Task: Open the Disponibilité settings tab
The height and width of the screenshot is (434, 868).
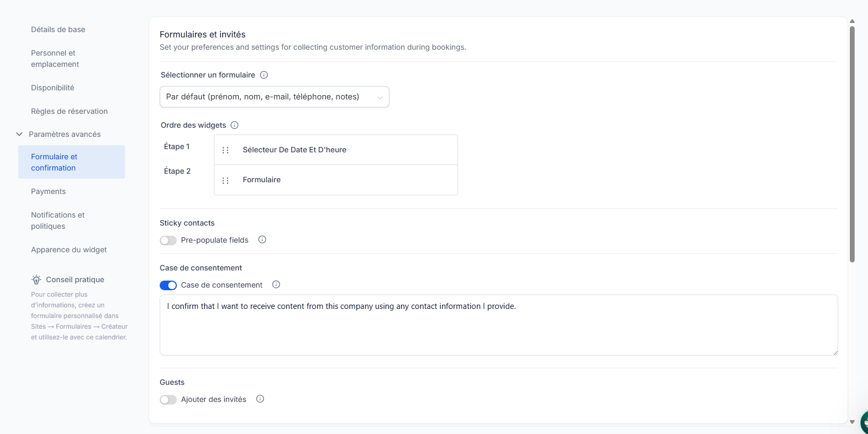Action: [52, 88]
